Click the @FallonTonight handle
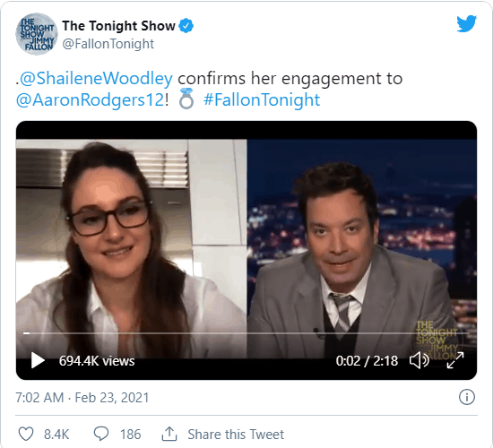Image resolution: width=493 pixels, height=448 pixels. pos(108,44)
